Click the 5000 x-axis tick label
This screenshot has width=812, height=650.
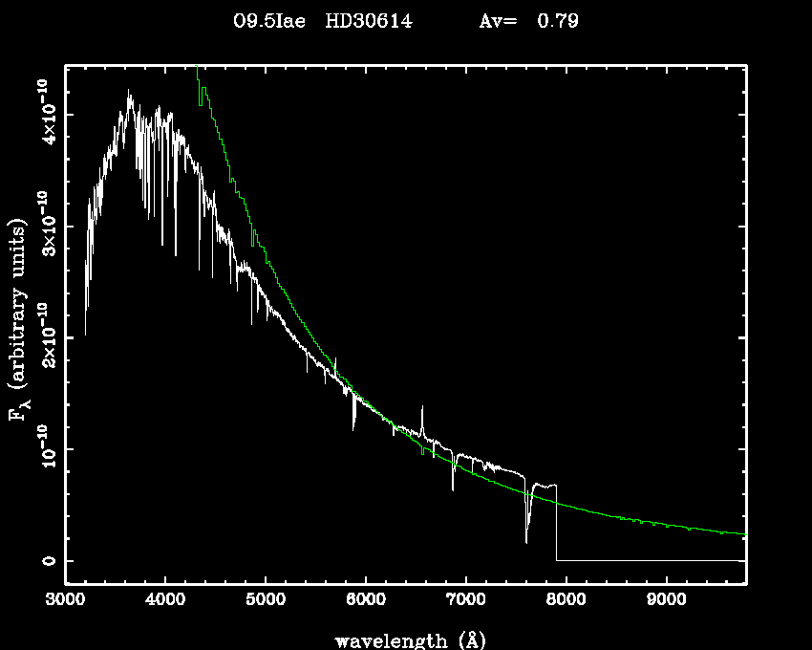tap(266, 601)
